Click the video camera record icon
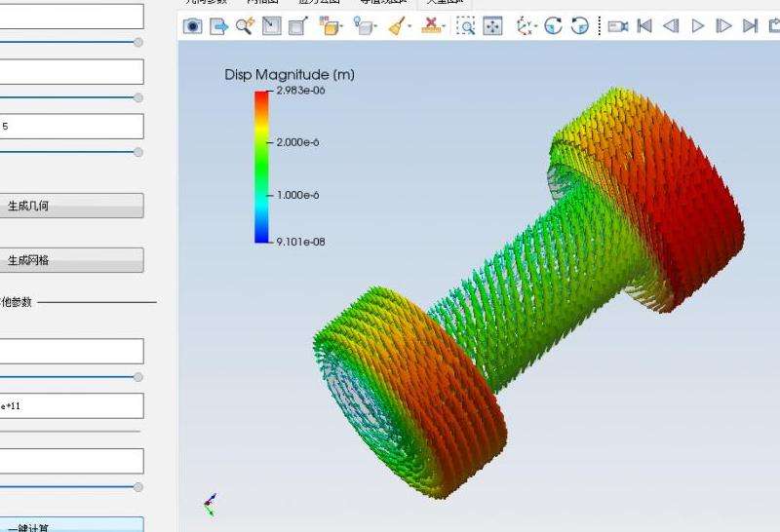Screen dimensions: 780x532 (x=617, y=26)
